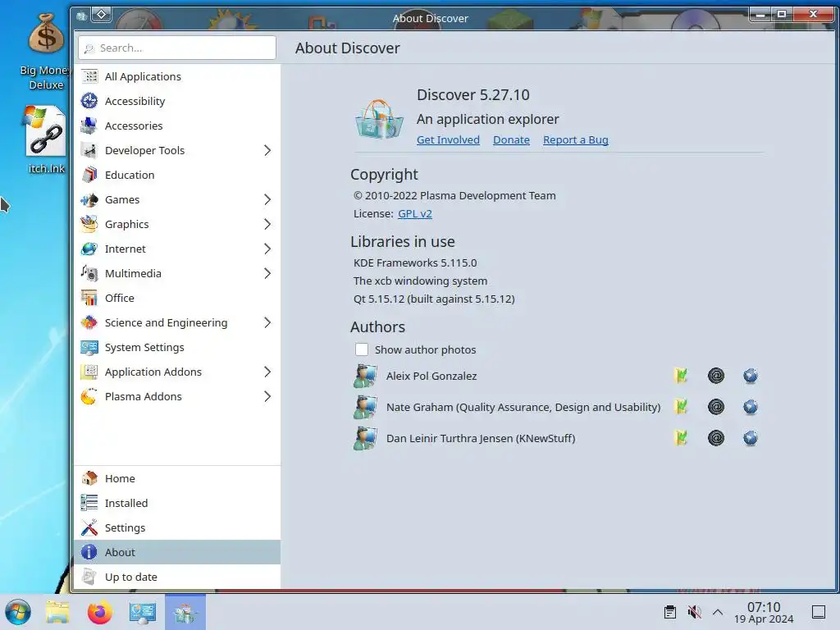Click the Home house icon
The image size is (840, 630).
click(x=89, y=478)
